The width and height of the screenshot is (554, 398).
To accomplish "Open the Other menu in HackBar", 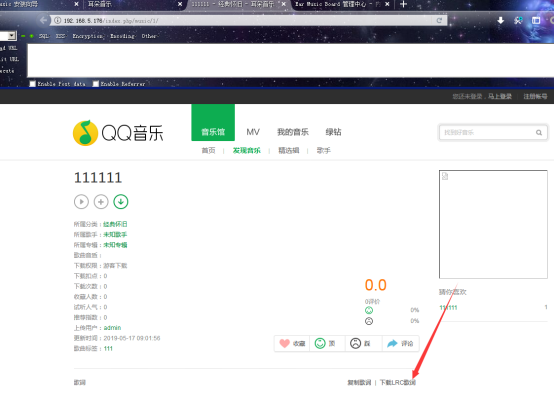I will [x=149, y=36].
